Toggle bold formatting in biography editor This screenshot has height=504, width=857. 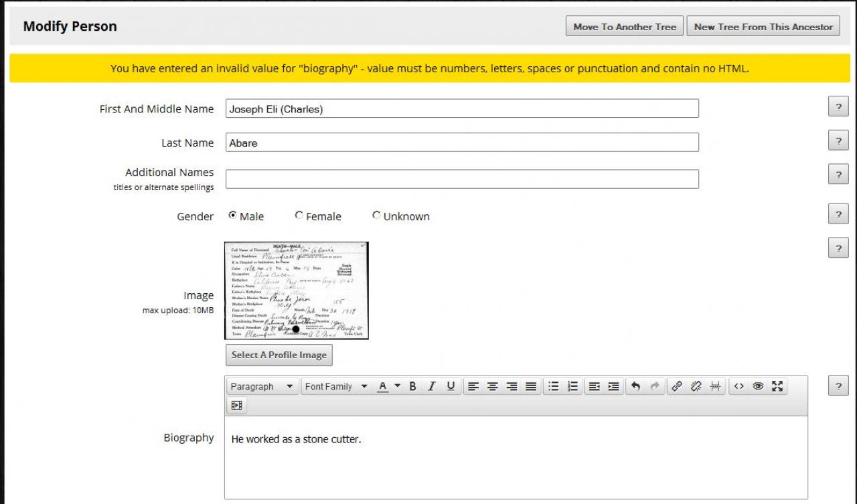coord(413,386)
